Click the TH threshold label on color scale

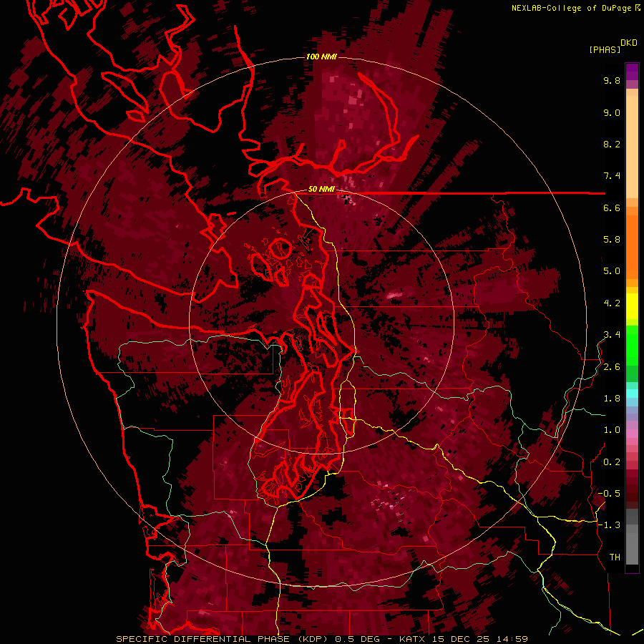coord(615,557)
